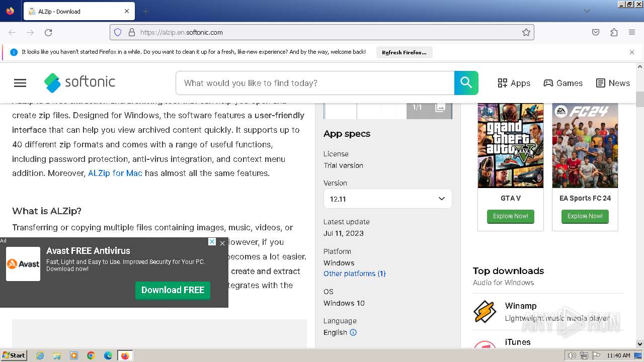Click Explore Now under GTA V
Image resolution: width=644 pixels, height=362 pixels.
click(510, 216)
